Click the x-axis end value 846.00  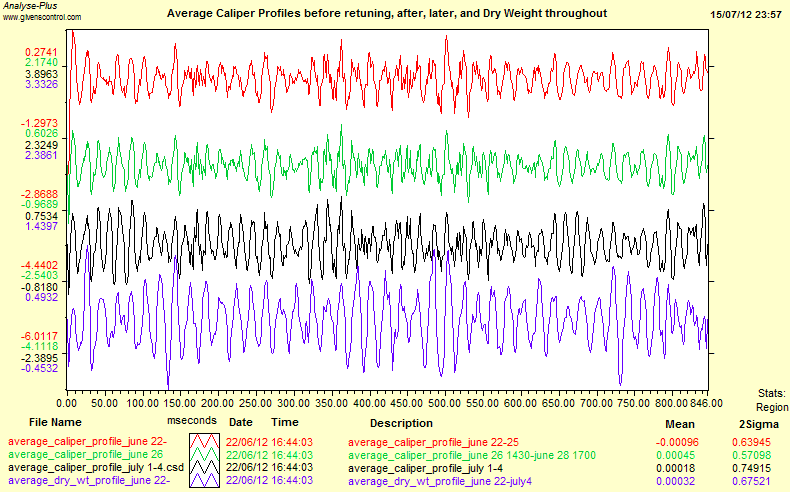pos(707,403)
